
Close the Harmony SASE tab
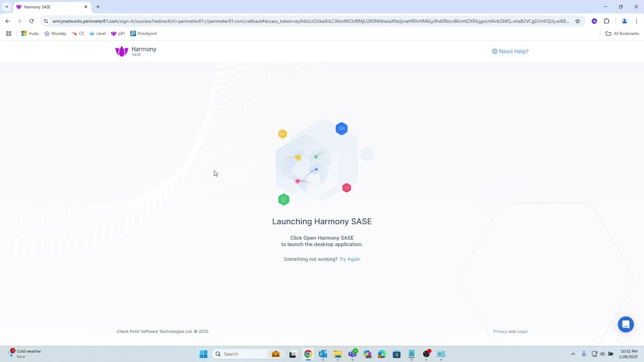(86, 7)
